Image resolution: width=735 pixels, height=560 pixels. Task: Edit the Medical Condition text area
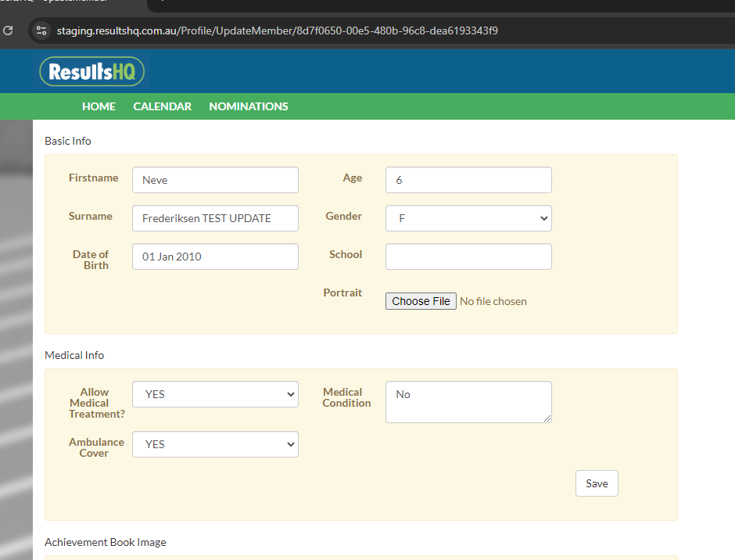click(x=468, y=402)
